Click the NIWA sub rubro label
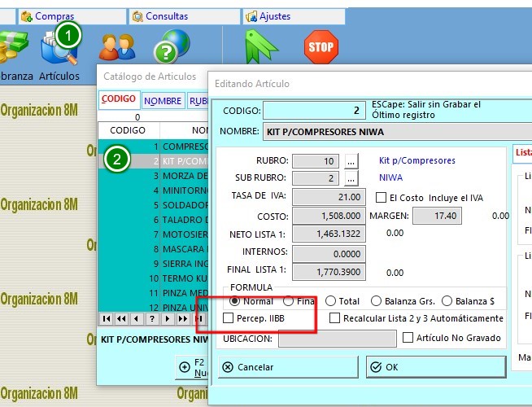 pos(390,177)
